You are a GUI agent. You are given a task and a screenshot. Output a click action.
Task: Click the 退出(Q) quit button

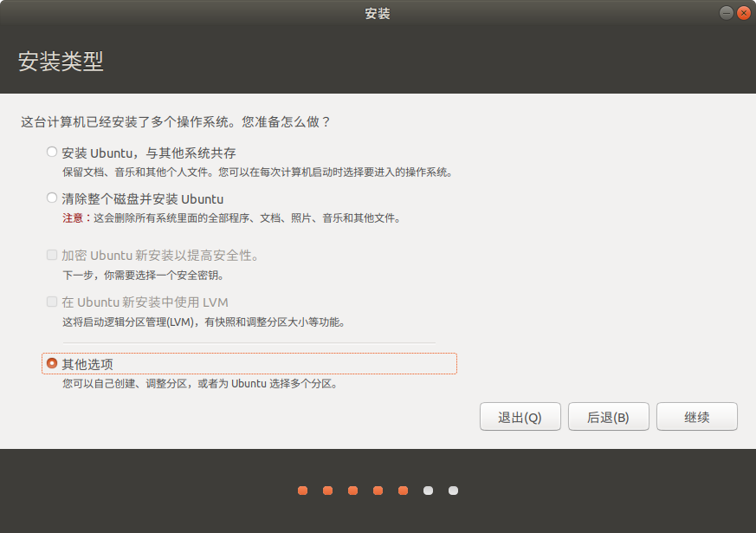(x=520, y=417)
